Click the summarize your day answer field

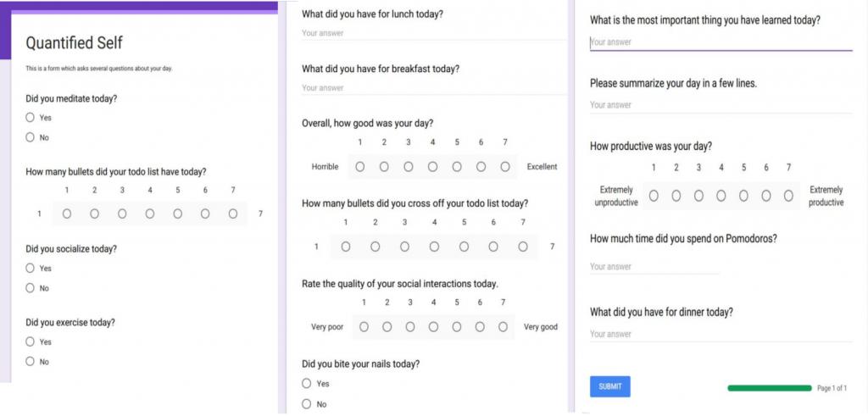click(x=721, y=105)
